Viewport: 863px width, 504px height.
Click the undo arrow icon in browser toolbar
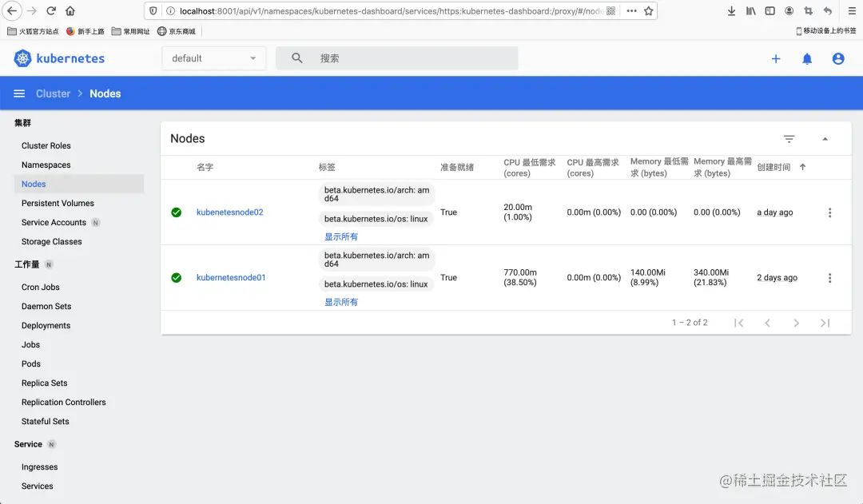tap(827, 10)
